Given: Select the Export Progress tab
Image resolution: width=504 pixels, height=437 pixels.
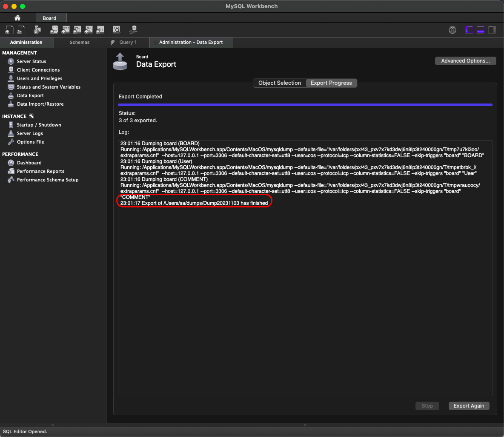Looking at the screenshot, I should (x=331, y=83).
